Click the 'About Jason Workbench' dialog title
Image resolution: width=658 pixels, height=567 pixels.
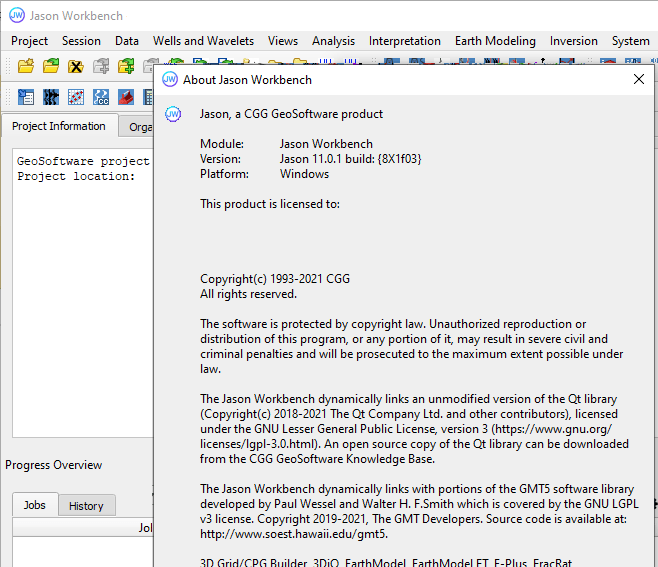tap(247, 80)
